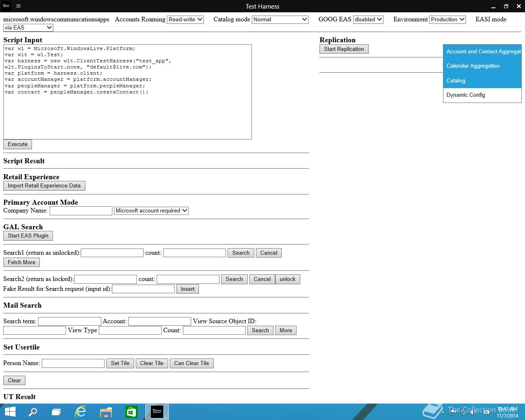The image size is (525, 420).
Task: Click Mail Search's Search button
Action: coord(260,331)
